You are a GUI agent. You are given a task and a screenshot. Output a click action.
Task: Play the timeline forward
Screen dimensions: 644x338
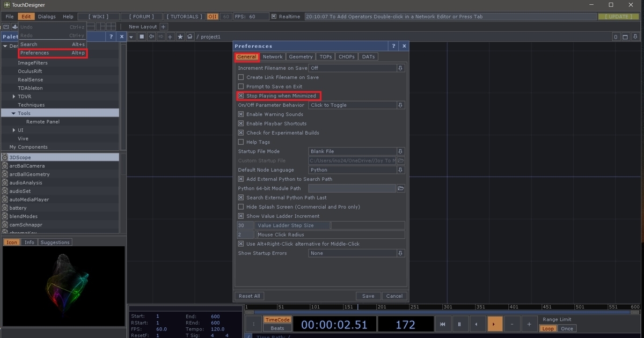494,324
